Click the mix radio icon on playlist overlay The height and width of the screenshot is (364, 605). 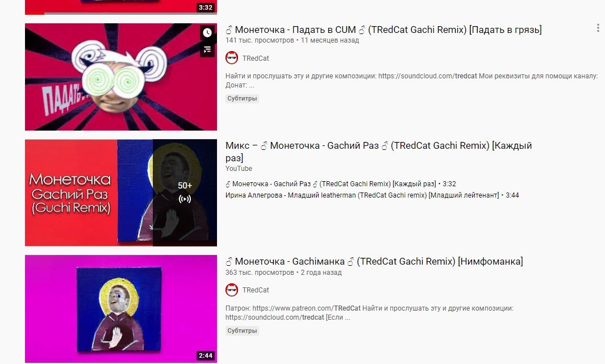point(185,199)
